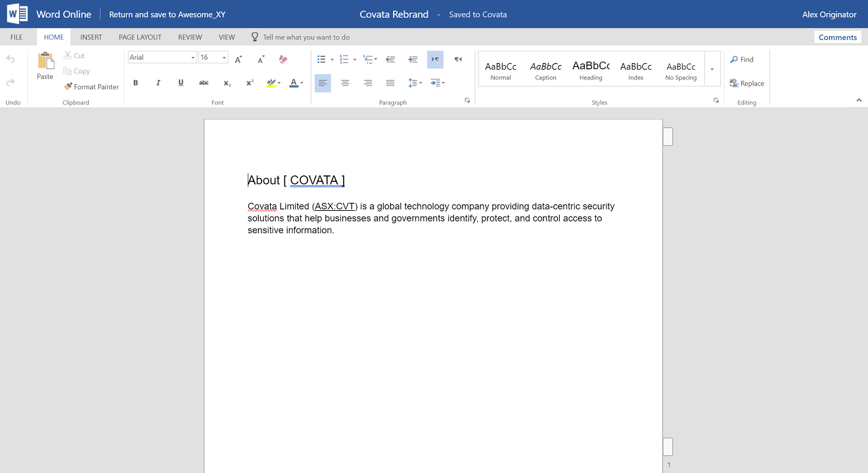Apply superscript formatting
Screen dimensions: 868x473
(x=250, y=83)
